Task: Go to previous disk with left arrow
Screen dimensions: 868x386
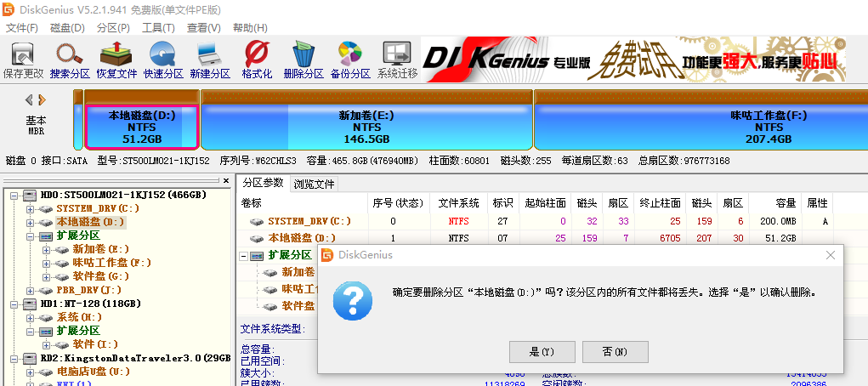Action: [x=30, y=99]
